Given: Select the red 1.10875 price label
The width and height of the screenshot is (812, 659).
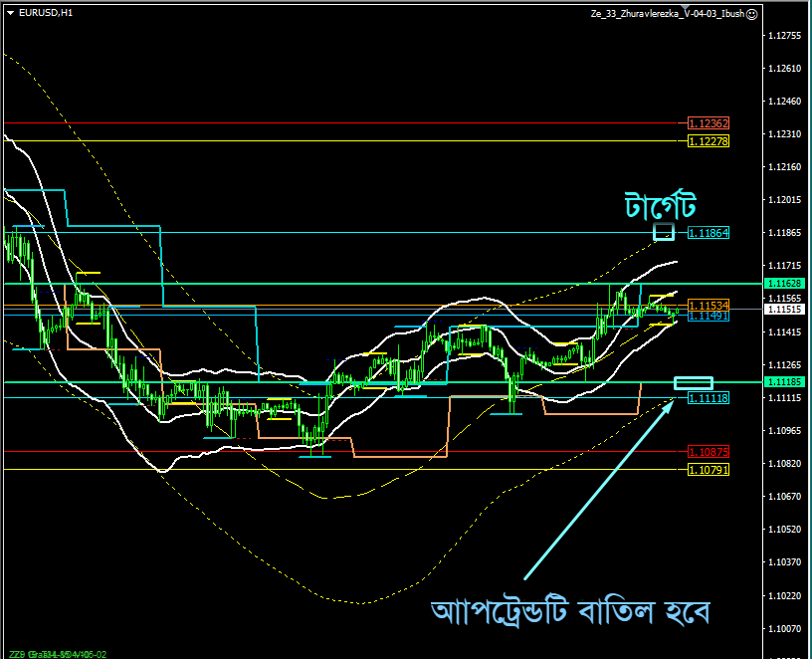Looking at the screenshot, I should coord(709,452).
